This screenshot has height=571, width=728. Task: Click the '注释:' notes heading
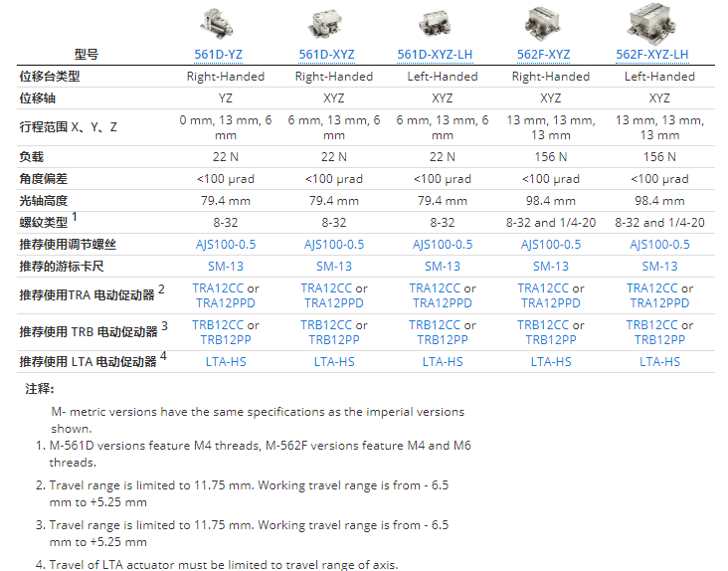40,389
